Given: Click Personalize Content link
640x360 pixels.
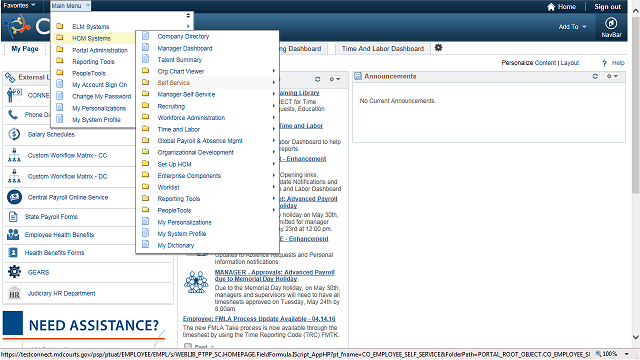Looking at the screenshot, I should 529,63.
